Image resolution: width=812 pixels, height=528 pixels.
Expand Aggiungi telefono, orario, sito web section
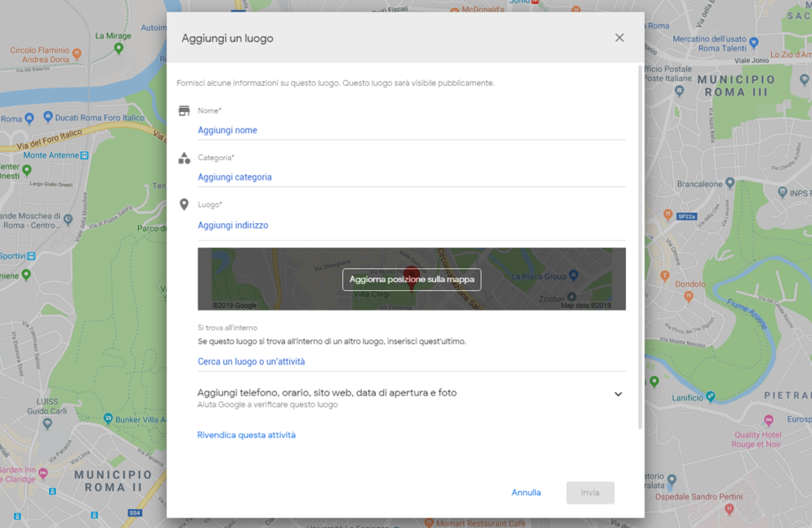412,397
